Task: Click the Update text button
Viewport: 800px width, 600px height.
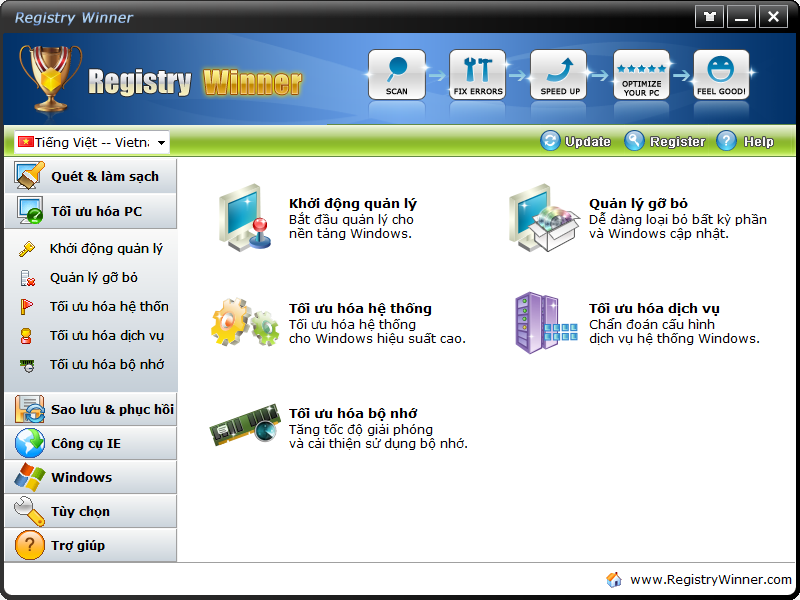Action: coord(588,141)
